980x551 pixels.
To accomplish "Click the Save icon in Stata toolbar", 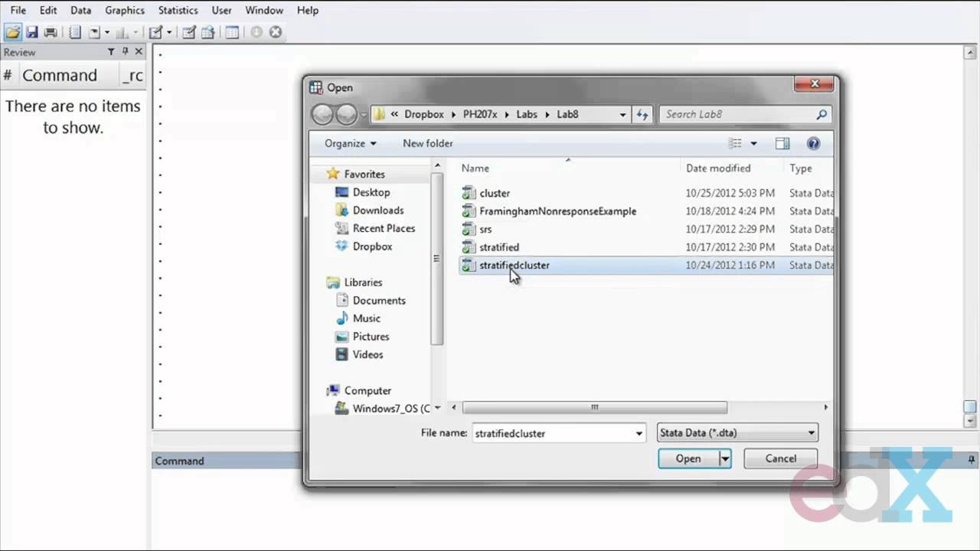I will (31, 32).
